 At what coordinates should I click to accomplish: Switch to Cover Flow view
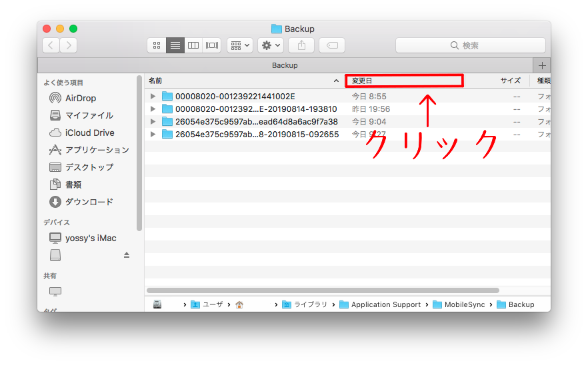point(211,45)
